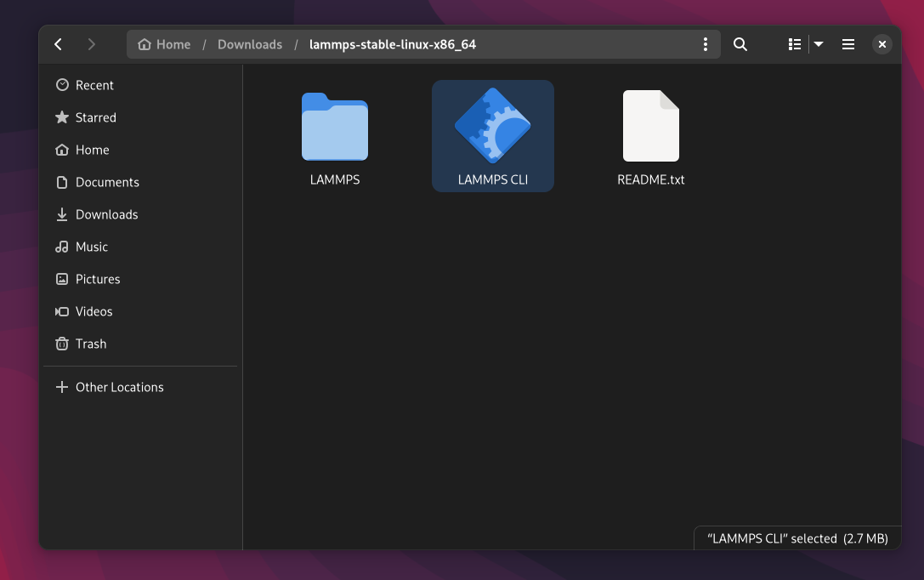Open Starred in the sidebar
Image resolution: width=924 pixels, height=580 pixels.
tap(141, 117)
